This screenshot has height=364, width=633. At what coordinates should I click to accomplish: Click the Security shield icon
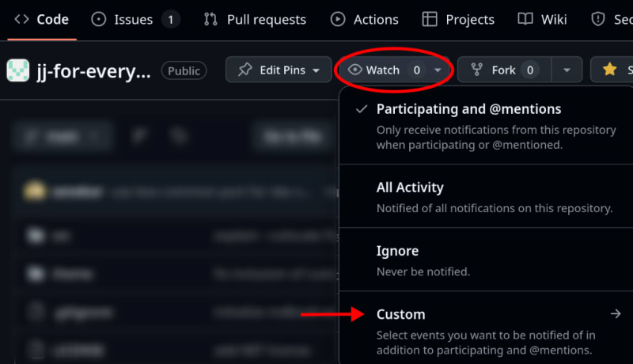pos(598,19)
